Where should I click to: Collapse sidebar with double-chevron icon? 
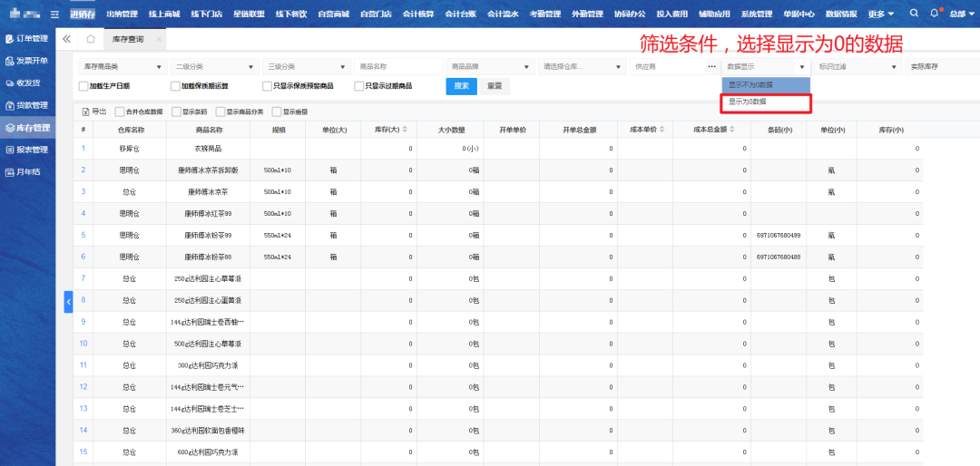pos(67,39)
